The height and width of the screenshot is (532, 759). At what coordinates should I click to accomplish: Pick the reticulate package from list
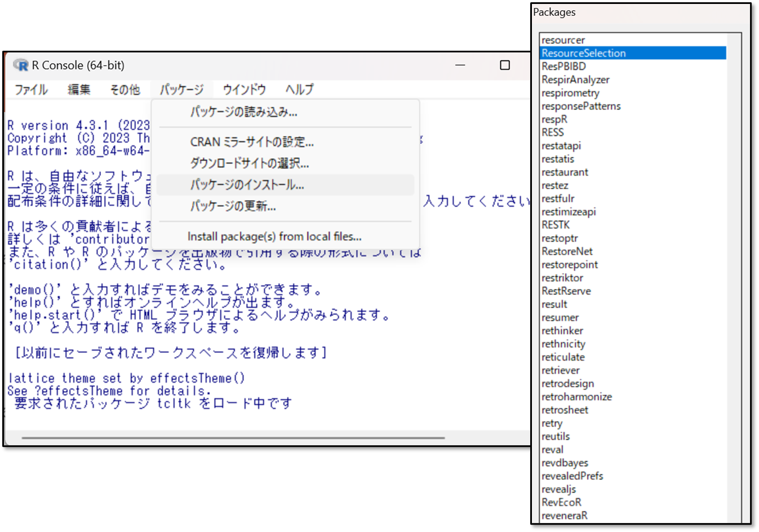tap(563, 357)
